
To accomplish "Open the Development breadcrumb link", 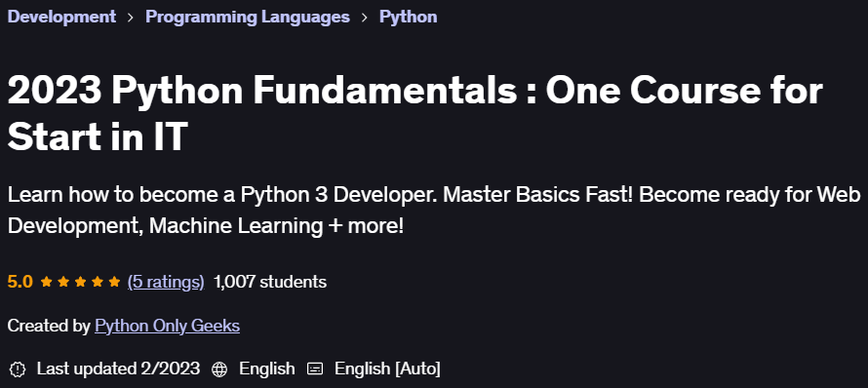I will click(x=61, y=17).
